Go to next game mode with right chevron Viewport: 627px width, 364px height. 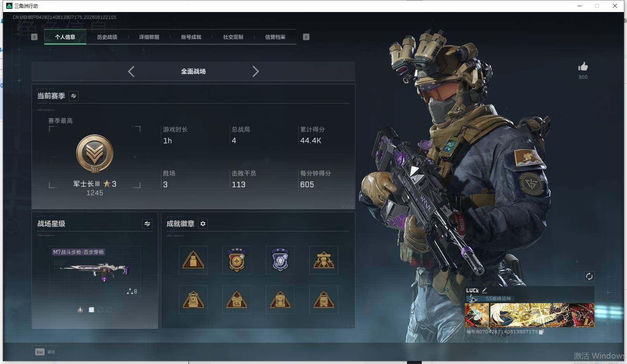(255, 71)
